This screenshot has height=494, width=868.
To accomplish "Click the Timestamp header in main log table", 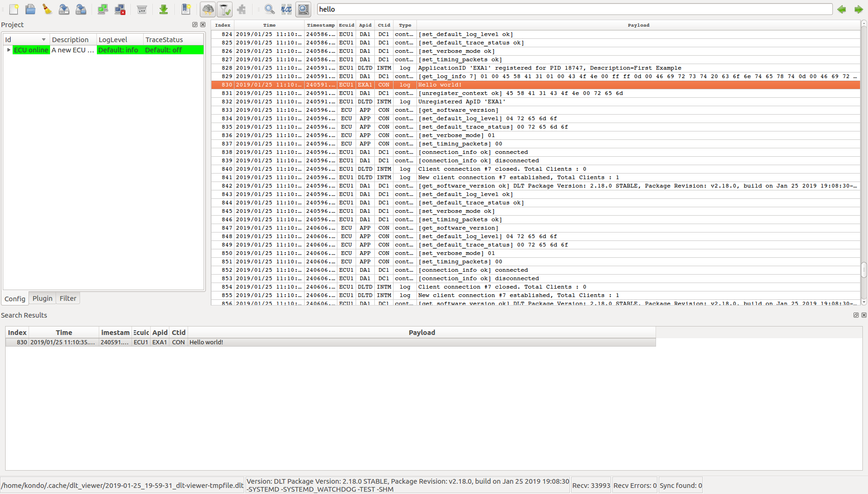I will (321, 25).
